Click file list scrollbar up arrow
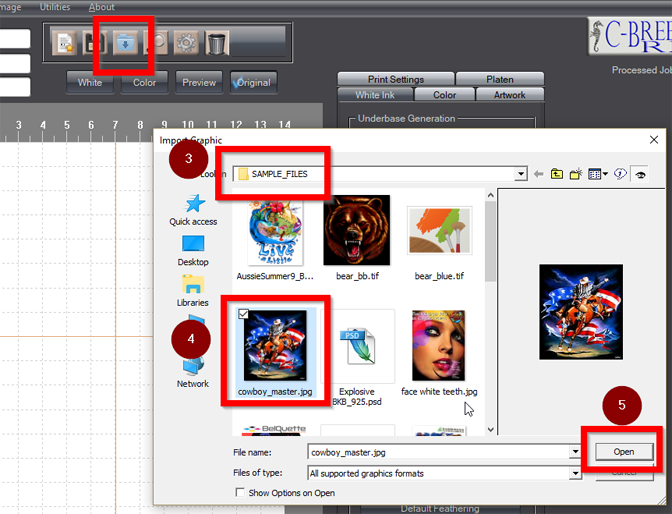 click(x=491, y=195)
